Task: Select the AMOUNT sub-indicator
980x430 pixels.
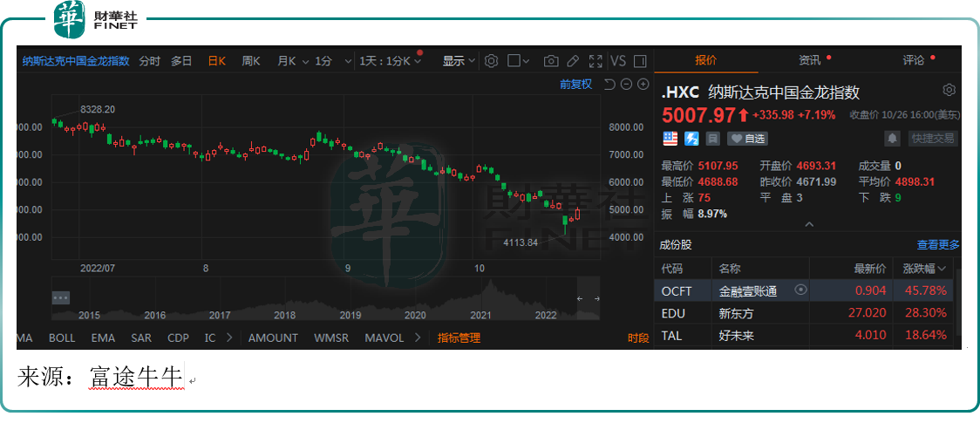Action: (x=273, y=338)
